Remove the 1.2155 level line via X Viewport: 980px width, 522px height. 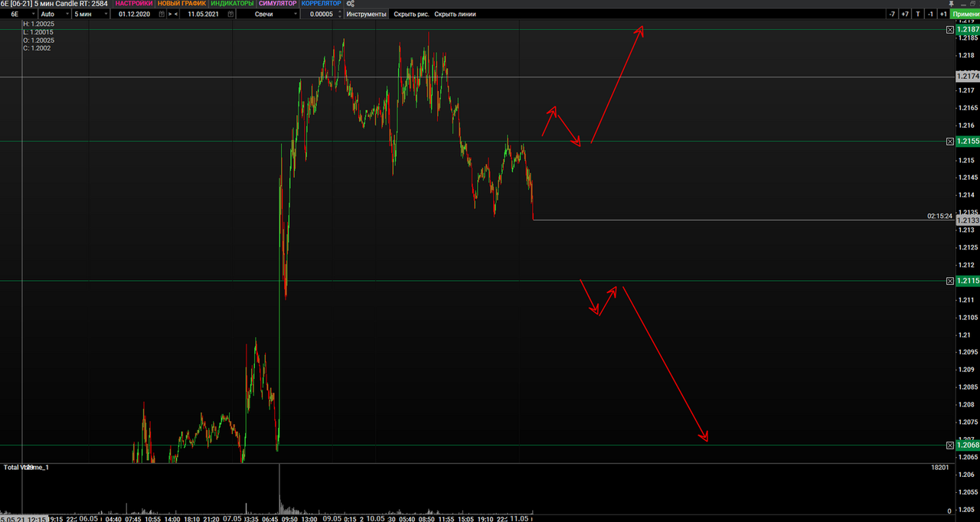click(x=950, y=142)
